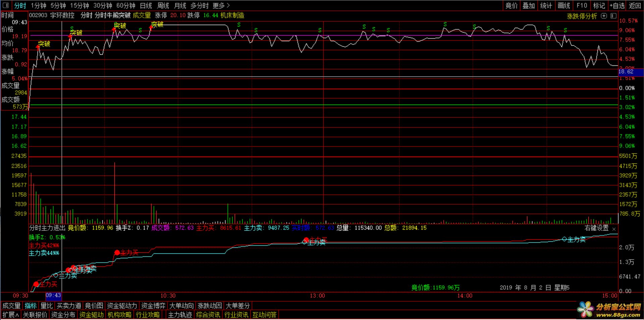Open the 多分时 multi-day view
Image resolution: width=644 pixels, height=320 pixels.
coord(200,6)
